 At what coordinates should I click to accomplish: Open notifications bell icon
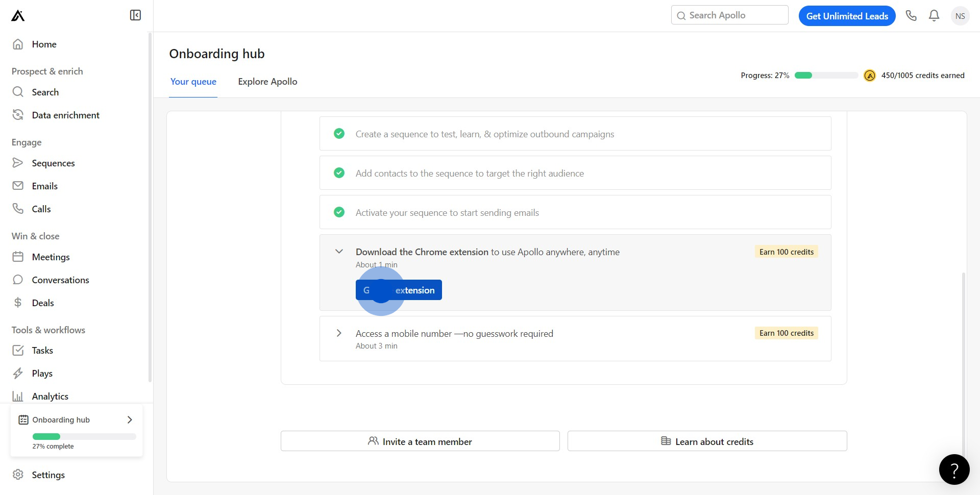coord(934,16)
